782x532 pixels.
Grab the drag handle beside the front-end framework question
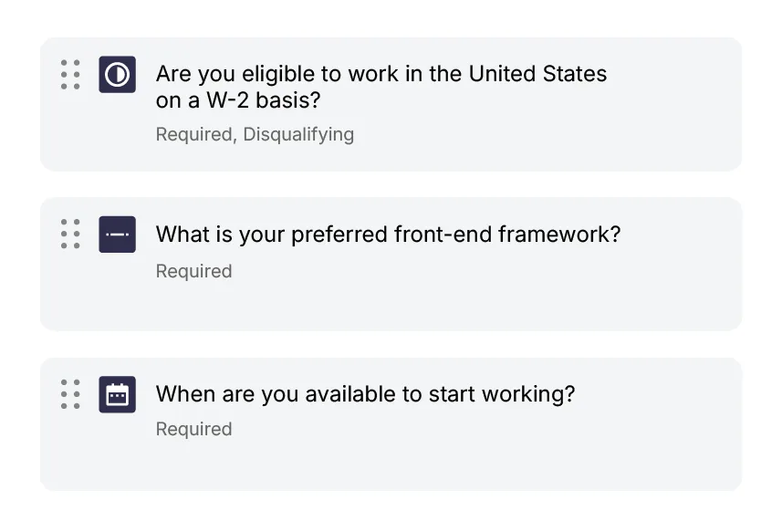pos(70,234)
